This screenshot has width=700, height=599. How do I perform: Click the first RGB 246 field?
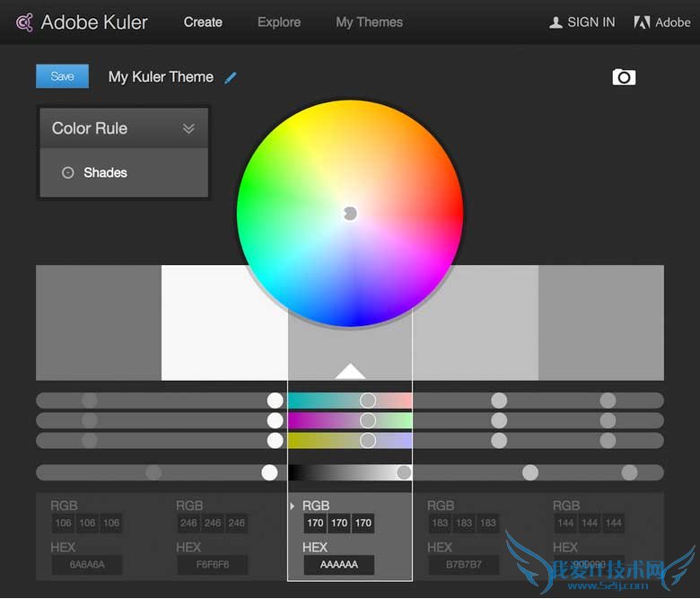pos(188,523)
